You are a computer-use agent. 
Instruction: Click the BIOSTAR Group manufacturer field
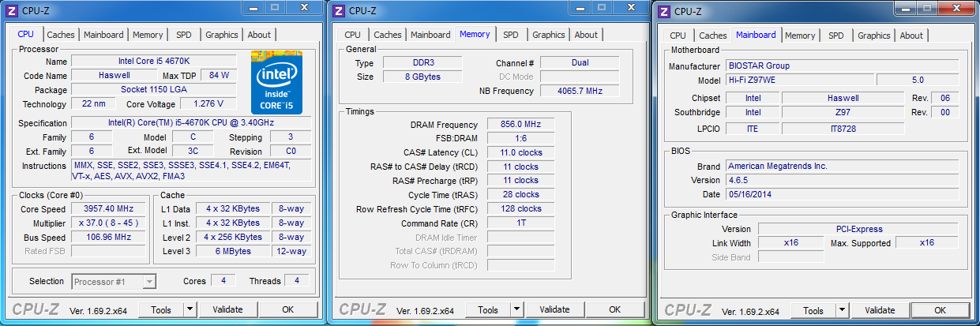[x=842, y=66]
